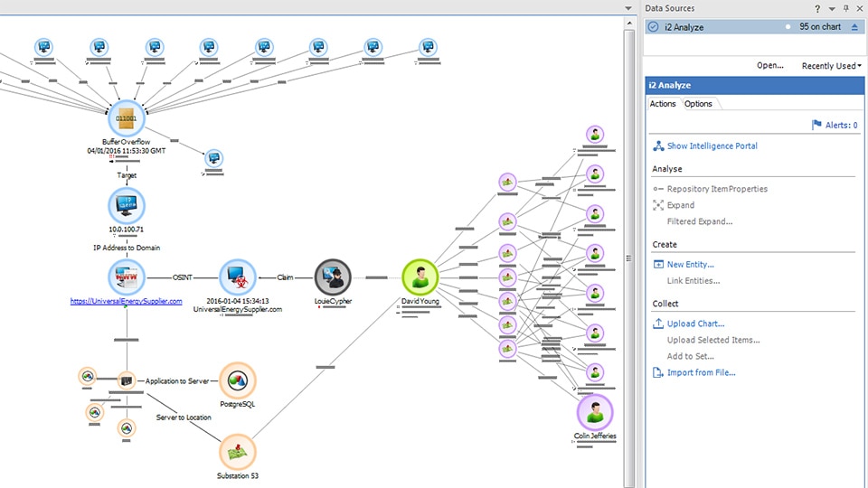The image size is (868, 488).
Task: Click the Open... button
Action: [770, 65]
